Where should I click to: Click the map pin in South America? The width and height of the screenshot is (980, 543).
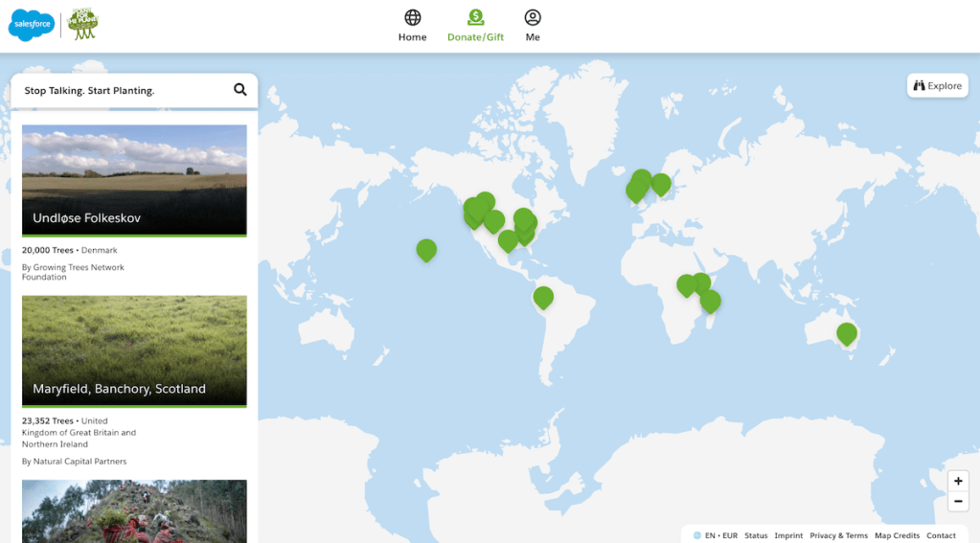click(x=543, y=296)
